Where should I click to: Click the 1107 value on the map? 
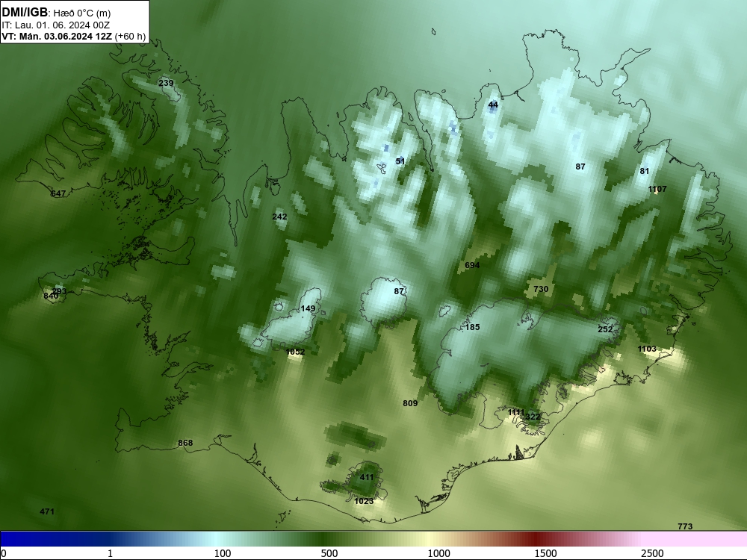[x=657, y=189]
